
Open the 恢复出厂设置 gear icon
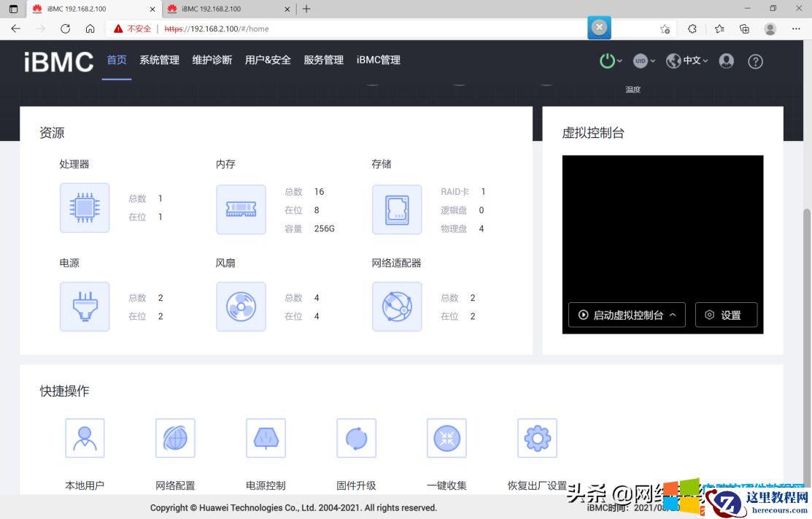(537, 438)
